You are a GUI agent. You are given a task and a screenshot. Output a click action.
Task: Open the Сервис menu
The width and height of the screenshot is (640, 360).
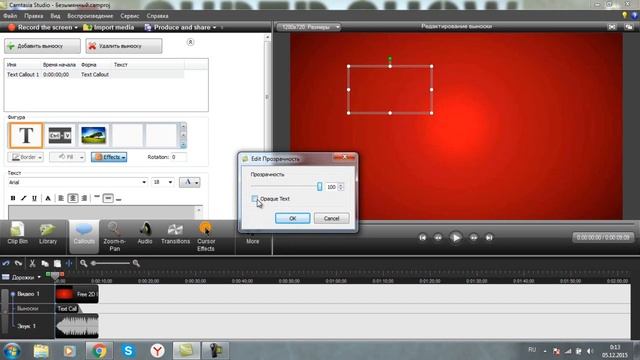[x=130, y=16]
